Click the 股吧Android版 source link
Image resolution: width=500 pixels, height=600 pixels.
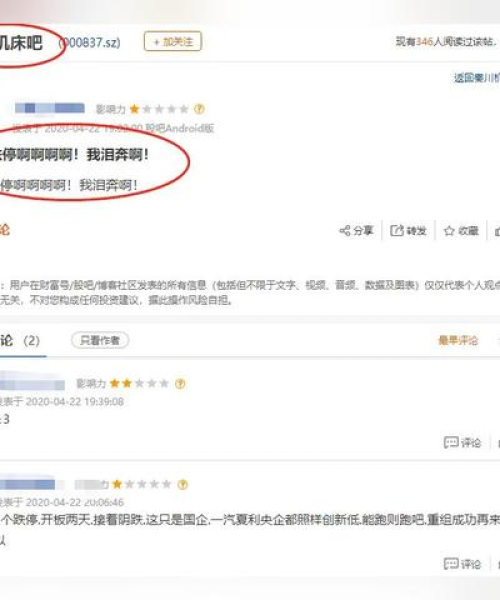click(180, 128)
